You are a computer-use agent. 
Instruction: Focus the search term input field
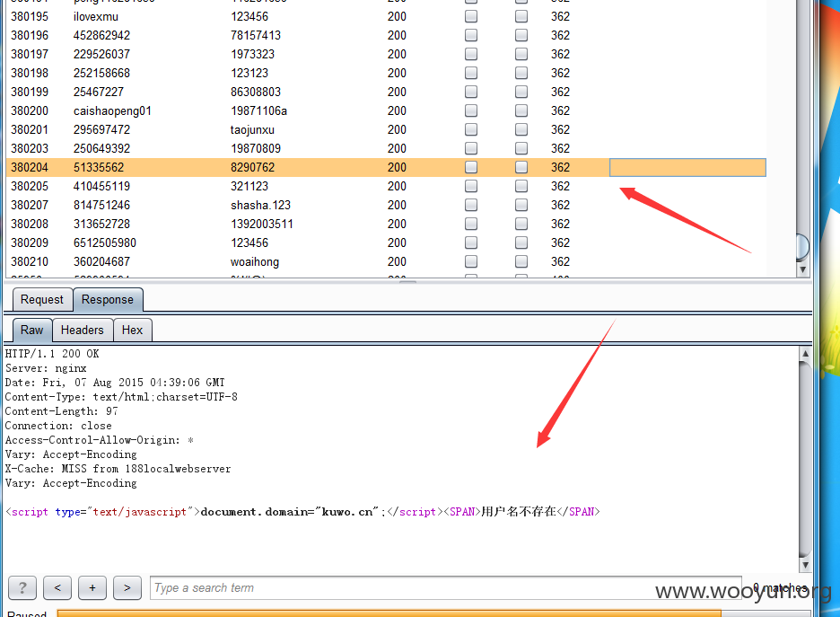coord(446,587)
